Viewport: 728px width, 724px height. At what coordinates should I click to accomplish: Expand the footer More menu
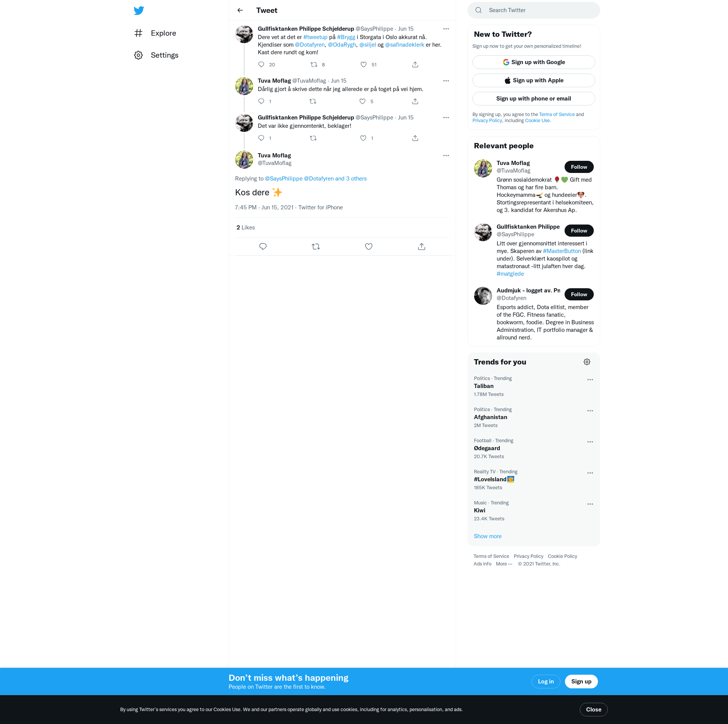click(x=504, y=564)
